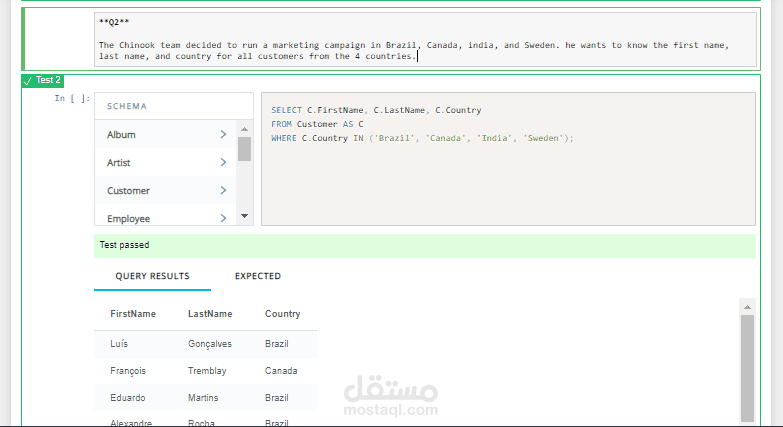Click the schema list scrollbar thumb
This screenshot has height=427, width=783.
click(244, 149)
